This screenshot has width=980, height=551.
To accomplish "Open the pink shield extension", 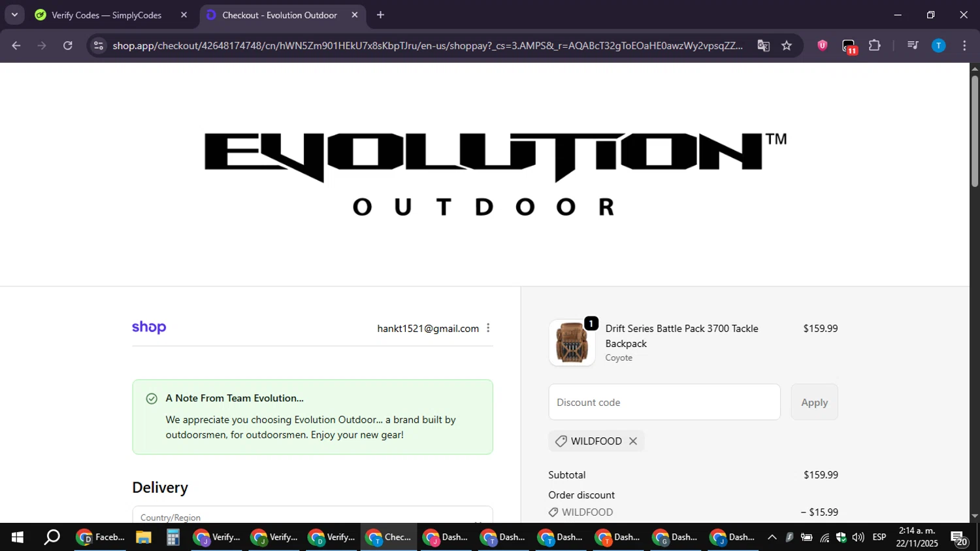I will click(823, 46).
